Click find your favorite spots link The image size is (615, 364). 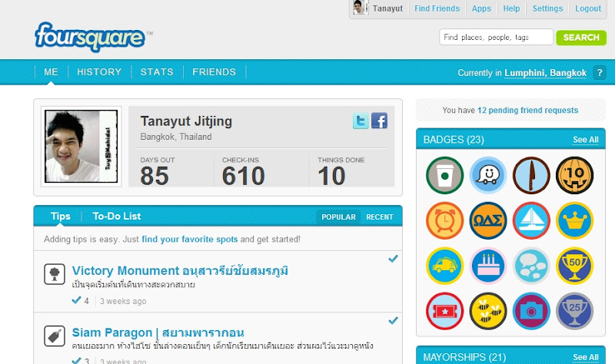click(189, 239)
